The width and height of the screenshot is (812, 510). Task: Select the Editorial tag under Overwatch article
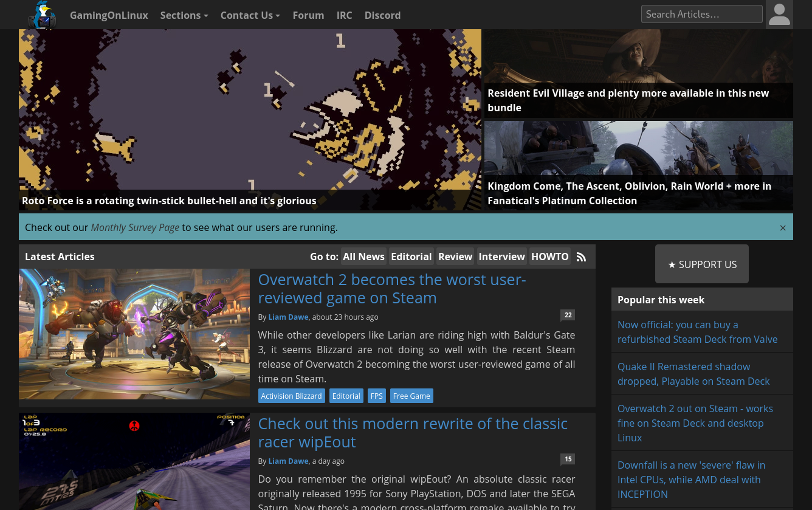click(x=346, y=396)
